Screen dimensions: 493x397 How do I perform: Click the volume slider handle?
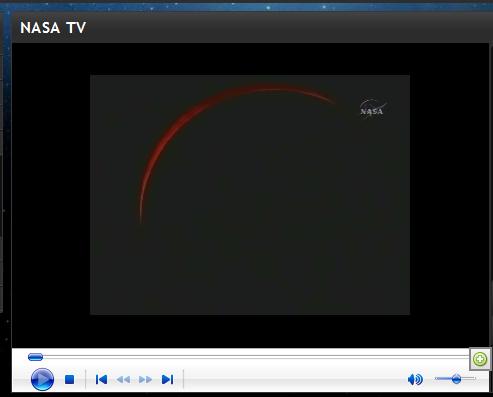pos(456,379)
